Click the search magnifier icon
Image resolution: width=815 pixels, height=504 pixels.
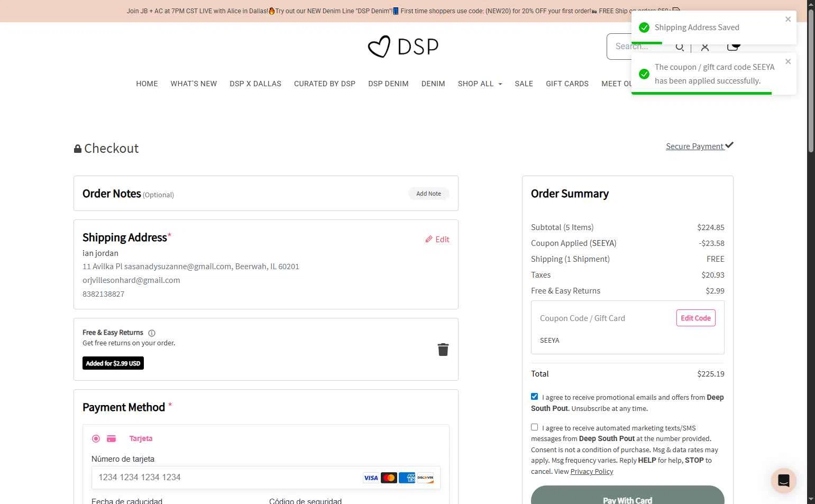tap(680, 47)
